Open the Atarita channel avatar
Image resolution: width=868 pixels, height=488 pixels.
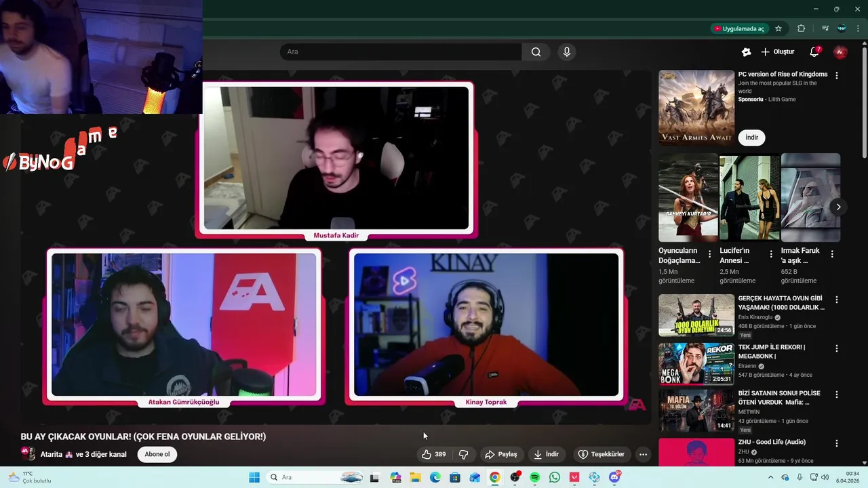28,453
